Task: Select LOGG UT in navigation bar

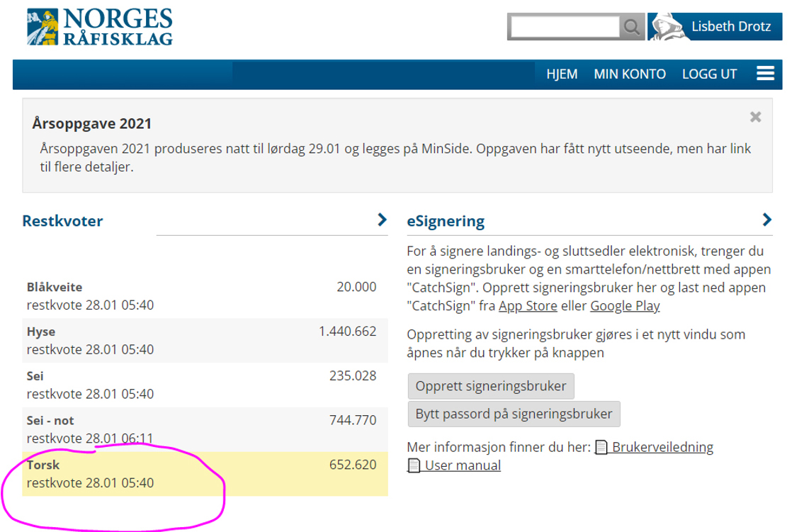Action: [x=709, y=74]
